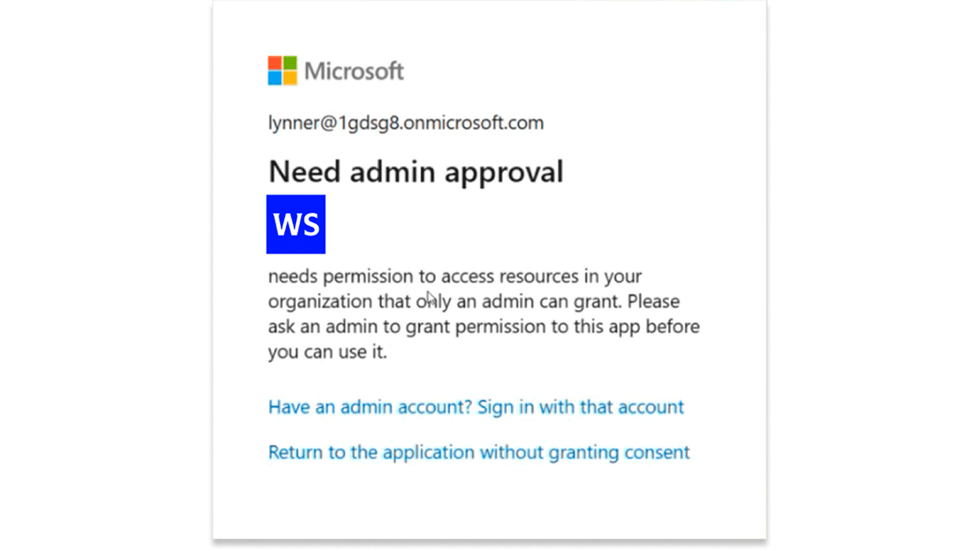Viewport: 980px width, 551px height.
Task: Click the you can use it text line
Action: coord(327,352)
